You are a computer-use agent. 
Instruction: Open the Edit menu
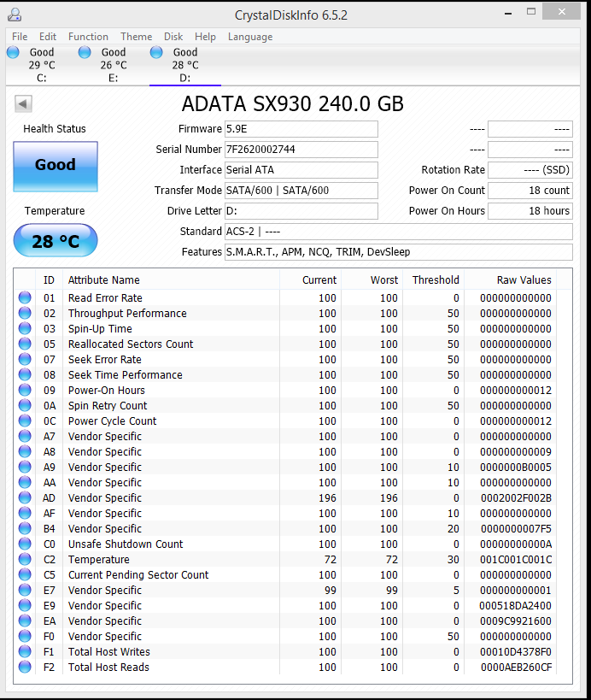pyautogui.click(x=48, y=37)
